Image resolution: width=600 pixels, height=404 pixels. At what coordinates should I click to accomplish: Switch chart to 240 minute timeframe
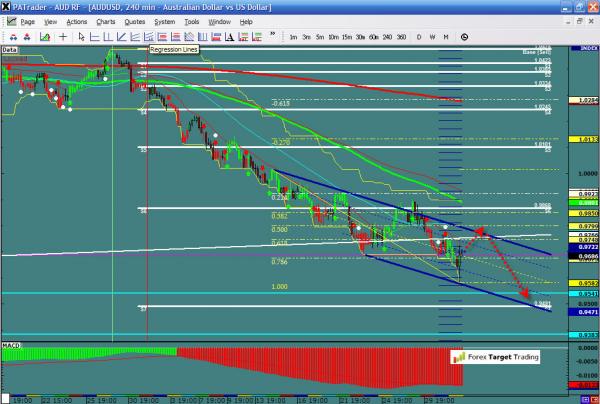pyautogui.click(x=387, y=37)
